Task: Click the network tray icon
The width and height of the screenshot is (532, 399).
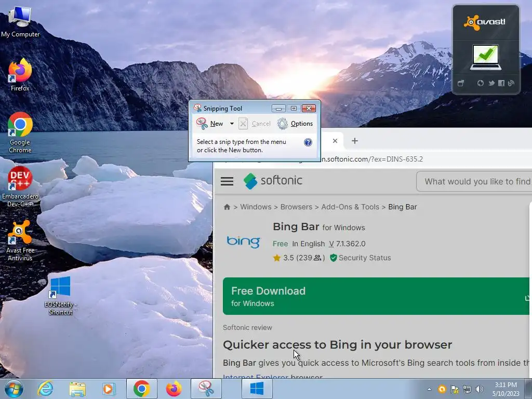Action: pyautogui.click(x=467, y=389)
